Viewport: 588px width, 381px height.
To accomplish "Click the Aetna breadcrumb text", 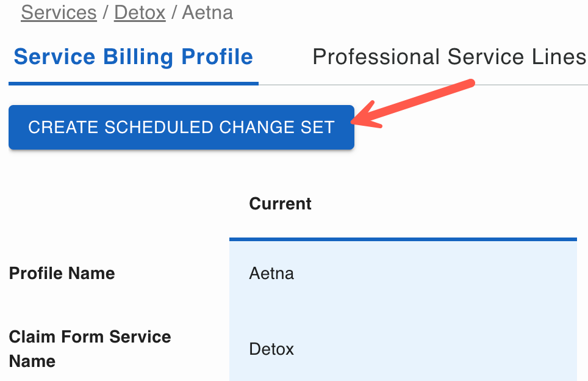I will coord(207,13).
